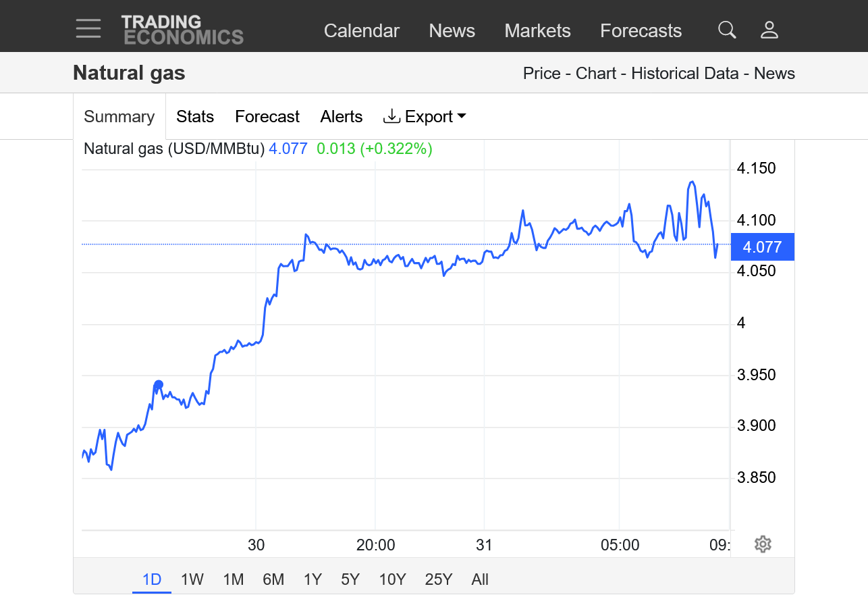The height and width of the screenshot is (597, 868).
Task: Switch to the Stats tab
Action: tap(195, 117)
